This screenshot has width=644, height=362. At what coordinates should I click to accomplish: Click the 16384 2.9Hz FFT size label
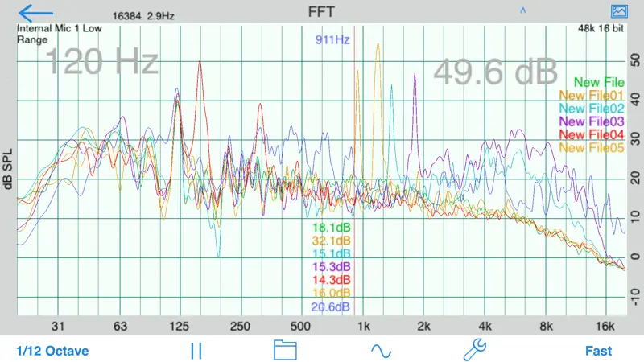[x=143, y=16]
